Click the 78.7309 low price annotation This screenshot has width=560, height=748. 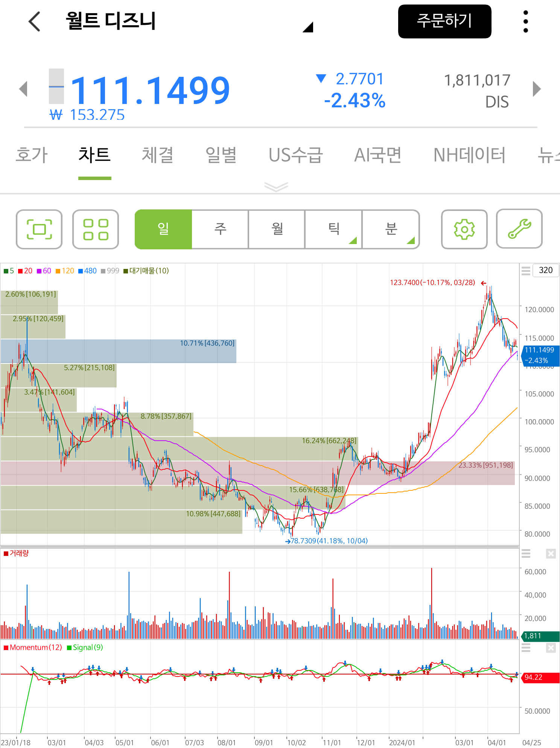point(327,541)
